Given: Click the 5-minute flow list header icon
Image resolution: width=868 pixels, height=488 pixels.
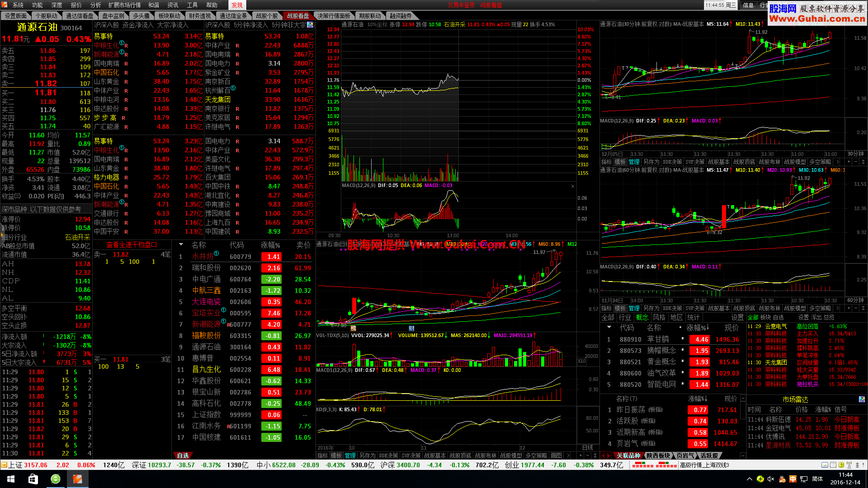Looking at the screenshot, I should pyautogui.click(x=311, y=25).
